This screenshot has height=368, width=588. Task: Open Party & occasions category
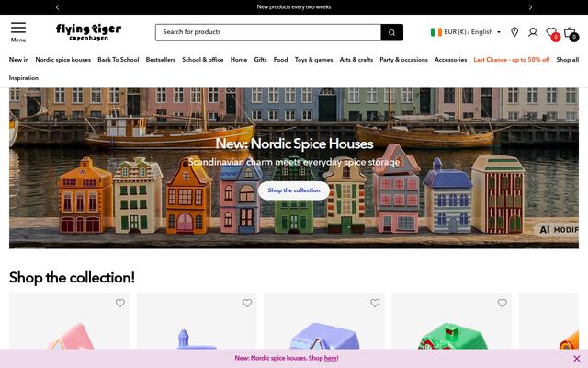403,59
